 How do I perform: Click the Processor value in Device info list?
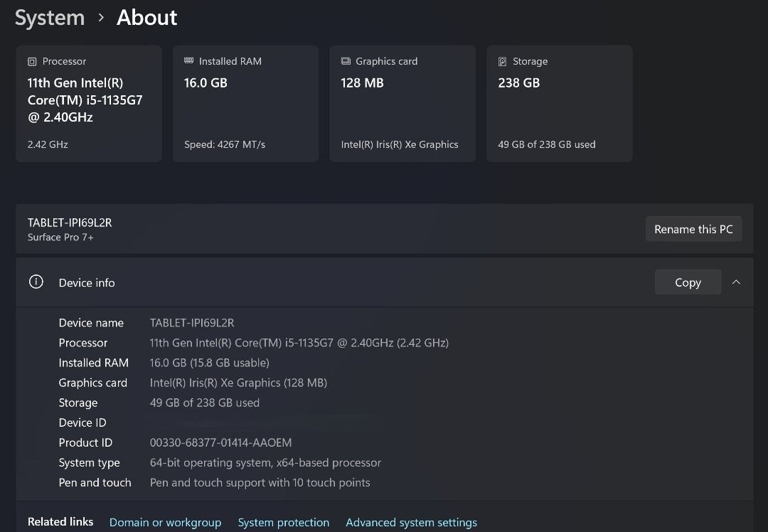point(299,343)
